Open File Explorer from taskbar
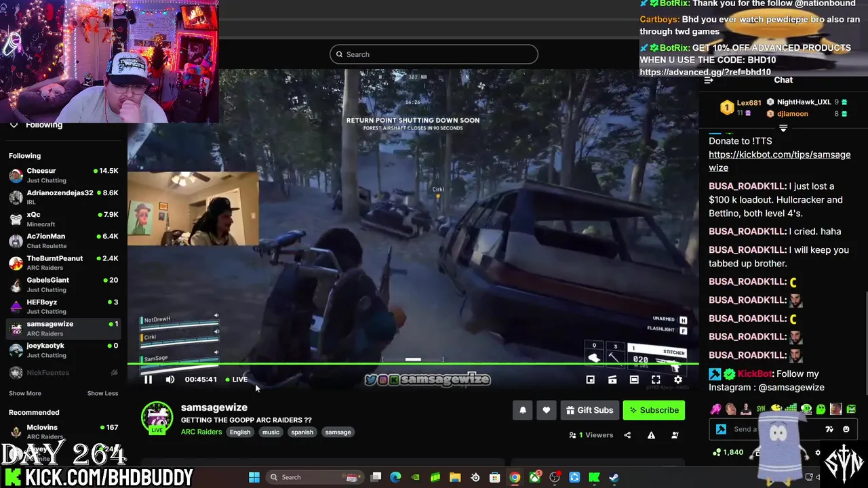The width and height of the screenshot is (868, 488). [x=455, y=477]
